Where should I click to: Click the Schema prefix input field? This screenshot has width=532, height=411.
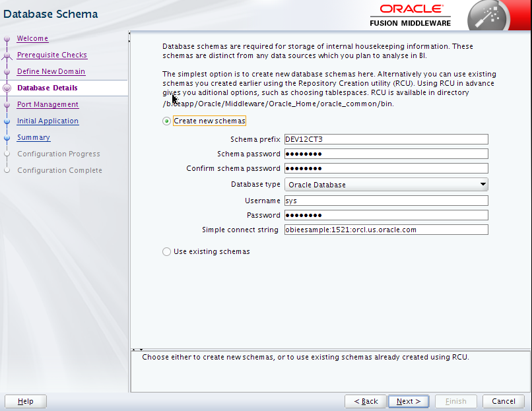[x=386, y=139]
